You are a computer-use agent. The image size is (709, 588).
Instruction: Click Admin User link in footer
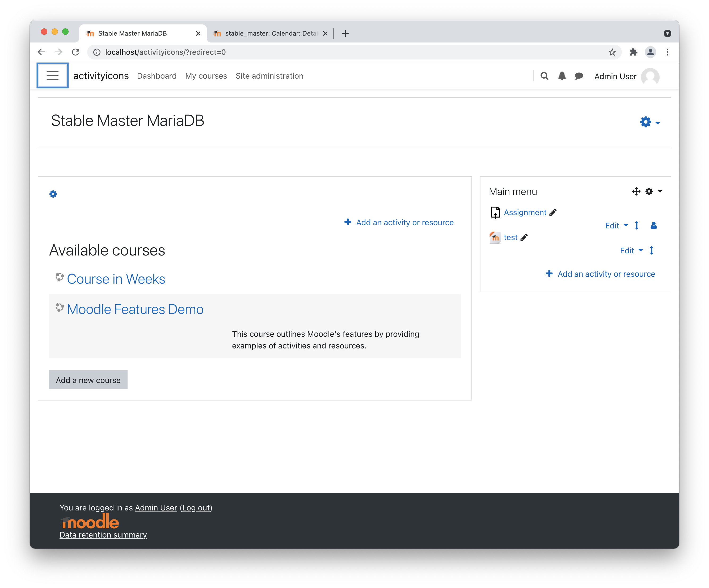(156, 508)
